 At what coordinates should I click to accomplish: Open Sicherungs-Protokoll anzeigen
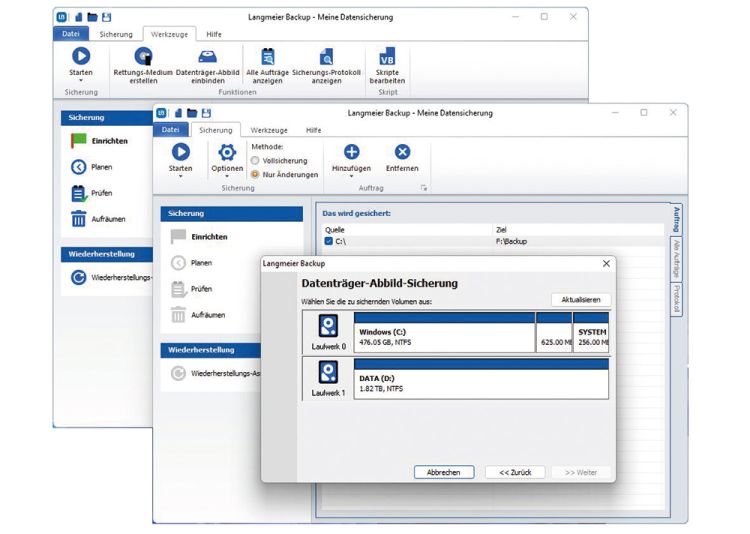tap(326, 66)
